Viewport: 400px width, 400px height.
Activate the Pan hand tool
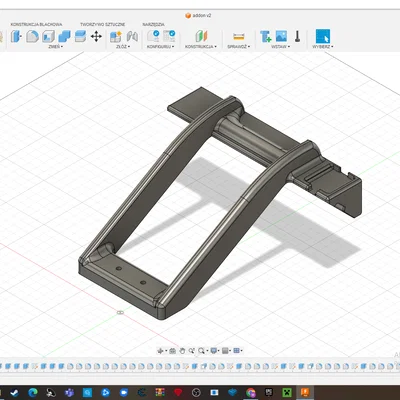182,351
